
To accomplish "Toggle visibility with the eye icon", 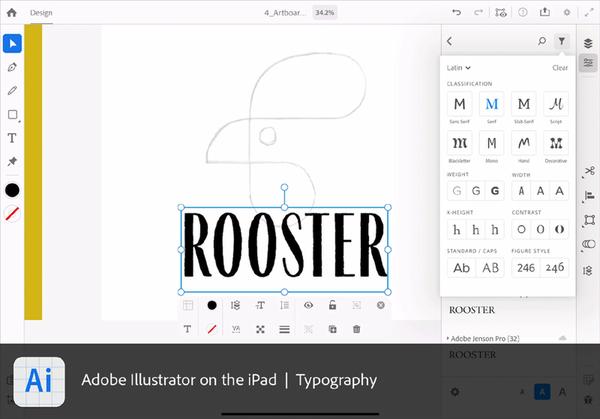I will tap(308, 305).
